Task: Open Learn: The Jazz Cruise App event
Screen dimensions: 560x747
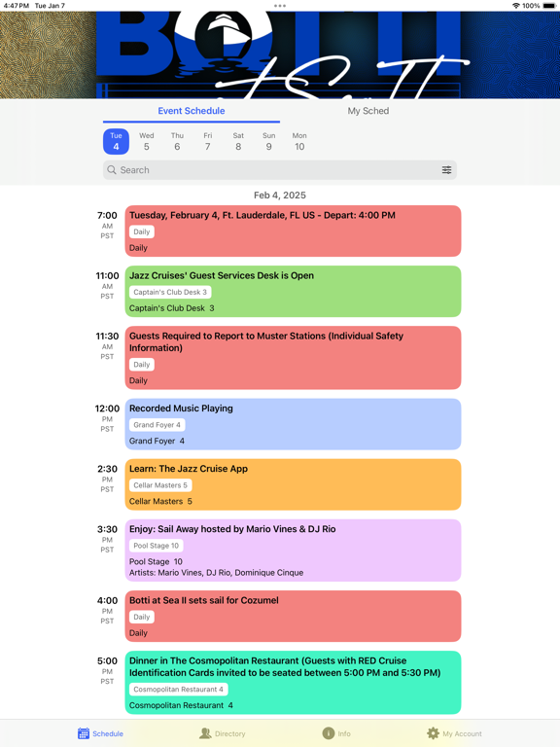Action: coord(293,484)
